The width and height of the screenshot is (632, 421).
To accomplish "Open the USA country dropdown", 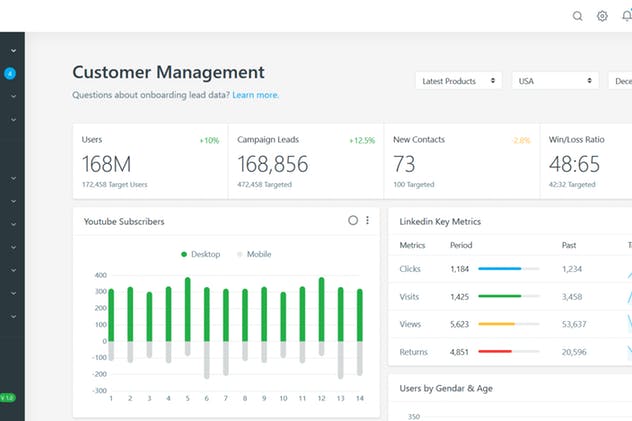I will pos(555,81).
